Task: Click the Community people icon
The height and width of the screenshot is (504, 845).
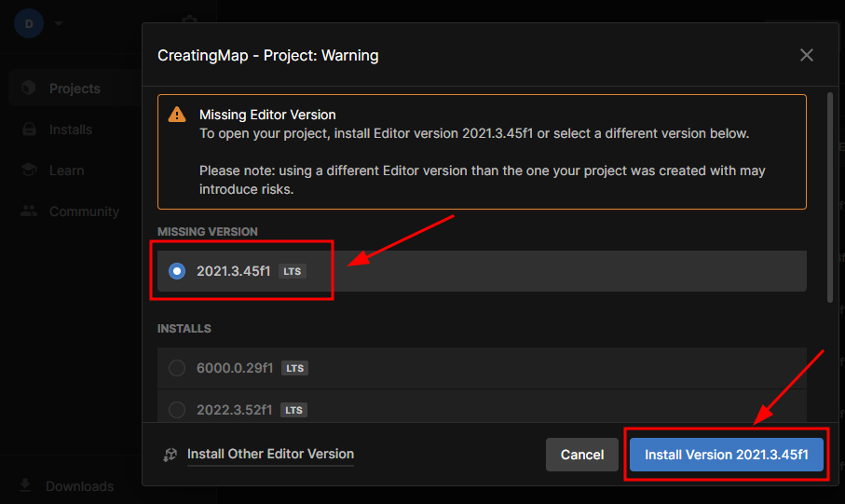Action: (29, 211)
